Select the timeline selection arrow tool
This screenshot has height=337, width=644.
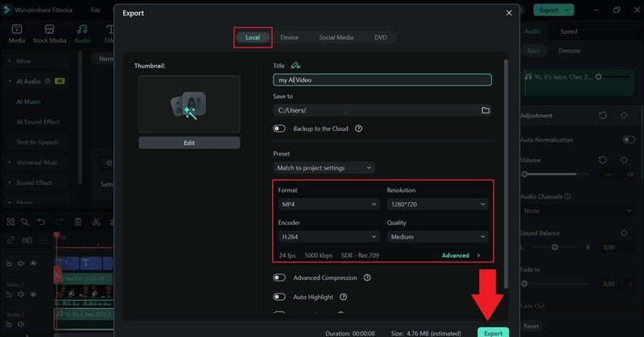(x=25, y=222)
